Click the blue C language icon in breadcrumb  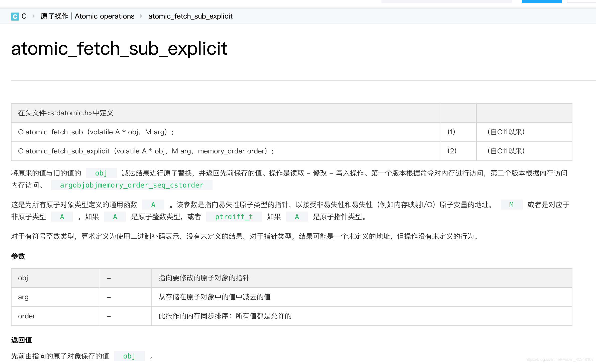tap(15, 17)
